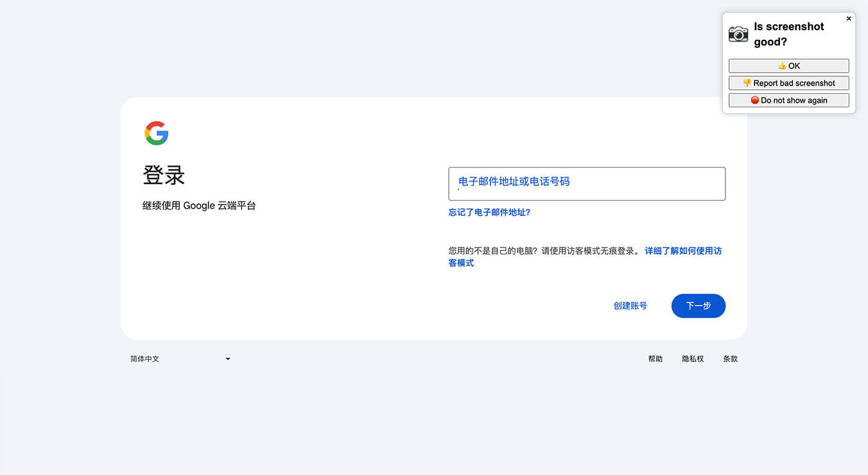The width and height of the screenshot is (868, 475).
Task: Focus the 电子邮件地址或电话号码 input field
Action: pos(587,184)
